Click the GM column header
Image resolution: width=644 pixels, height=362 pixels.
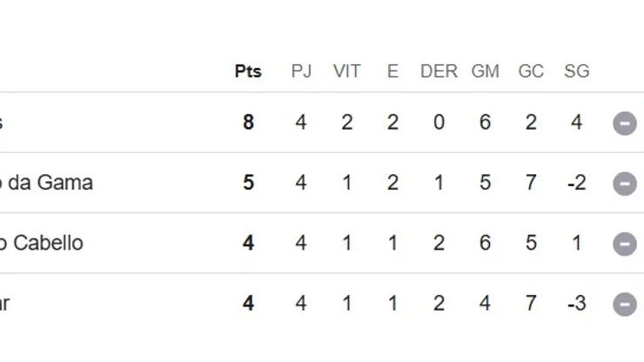(485, 71)
